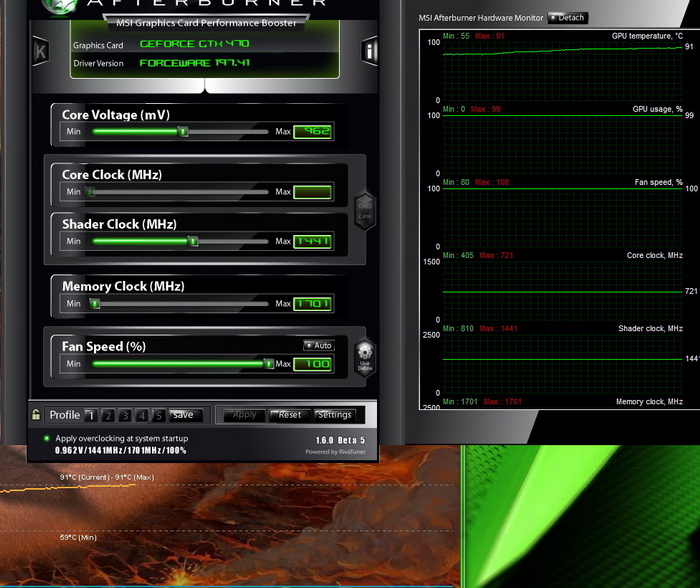This screenshot has width=700, height=588.
Task: Toggle Auto fan speed mode
Action: tap(319, 346)
